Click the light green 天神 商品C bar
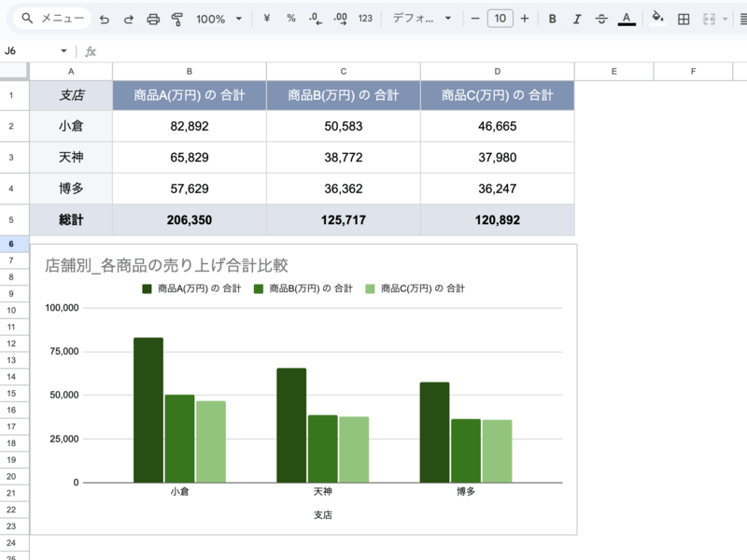Viewport: 747px width, 560px height. pyautogui.click(x=354, y=450)
